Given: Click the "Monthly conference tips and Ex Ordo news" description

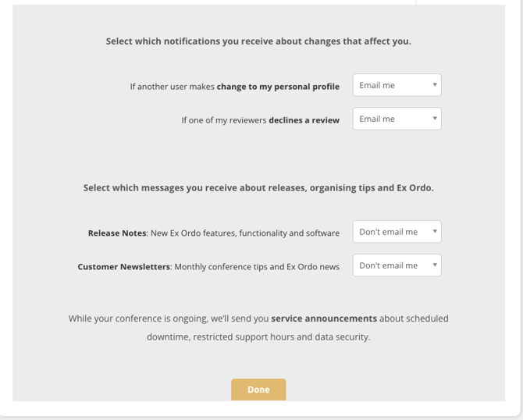Looking at the screenshot, I should click(x=257, y=266).
